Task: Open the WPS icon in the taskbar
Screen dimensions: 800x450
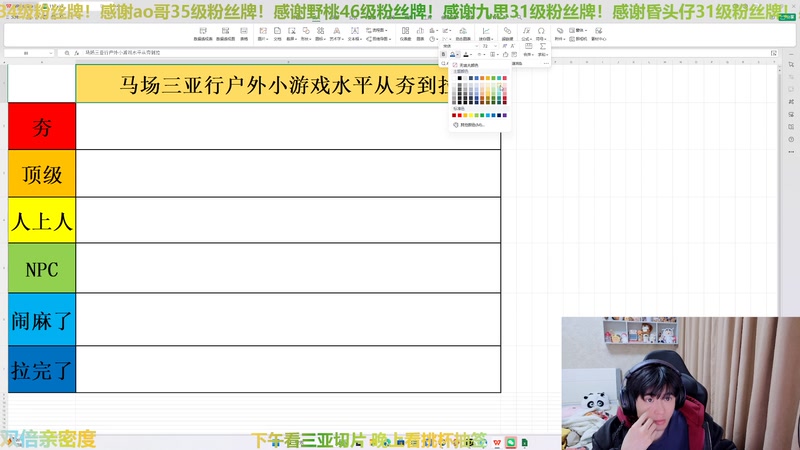Action: coord(497,442)
